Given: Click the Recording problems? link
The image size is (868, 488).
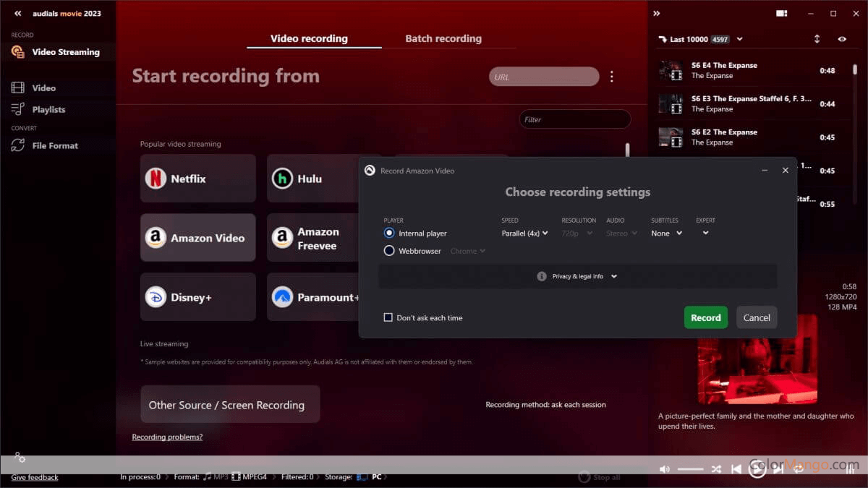Looking at the screenshot, I should [167, 437].
